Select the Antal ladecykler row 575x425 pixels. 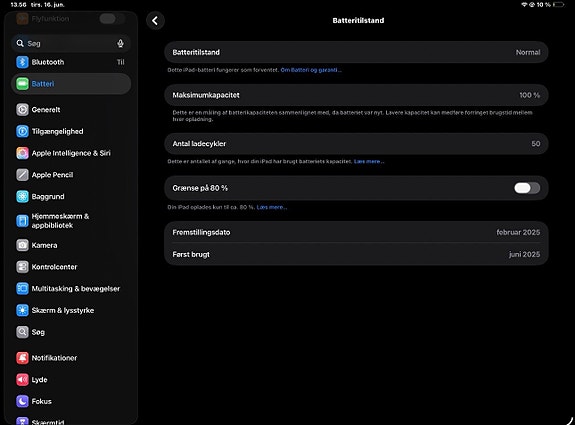point(356,144)
